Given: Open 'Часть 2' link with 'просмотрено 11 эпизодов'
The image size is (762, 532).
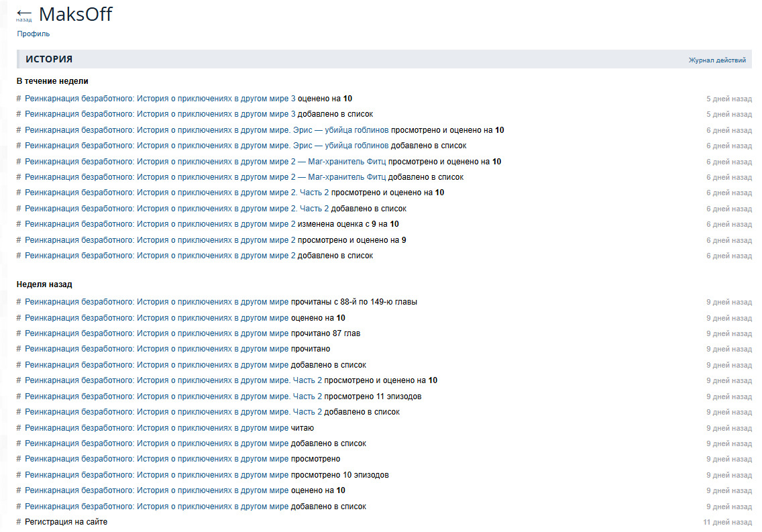Looking at the screenshot, I should tap(173, 396).
